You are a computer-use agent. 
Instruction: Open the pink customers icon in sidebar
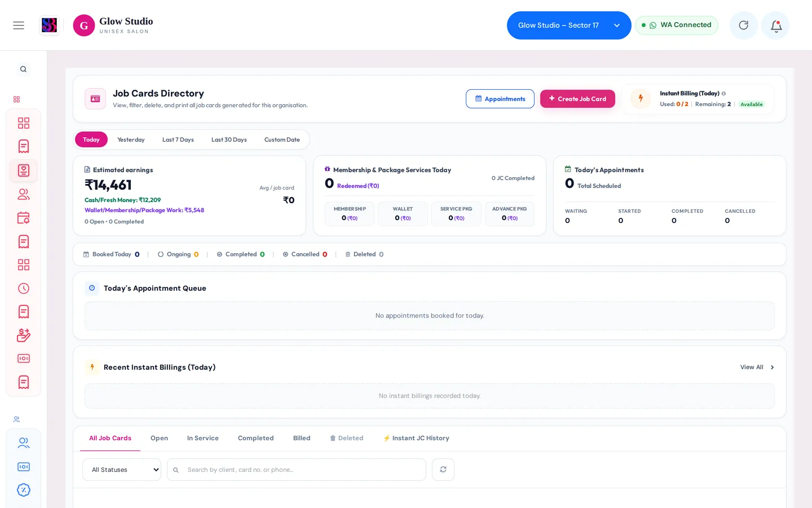coord(24,194)
